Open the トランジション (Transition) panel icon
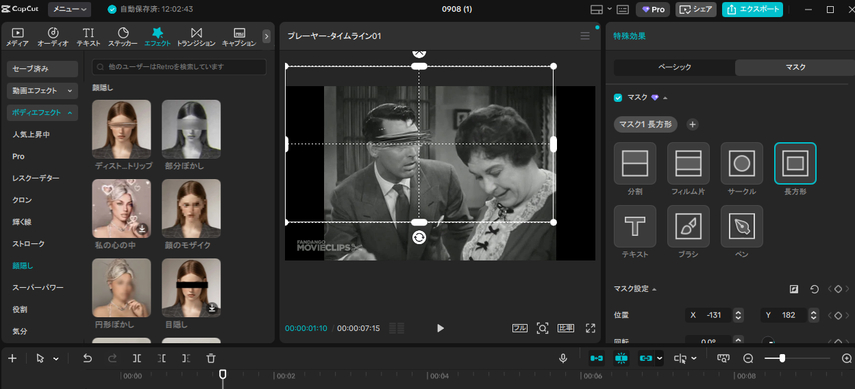Image resolution: width=855 pixels, height=389 pixels. point(197,37)
